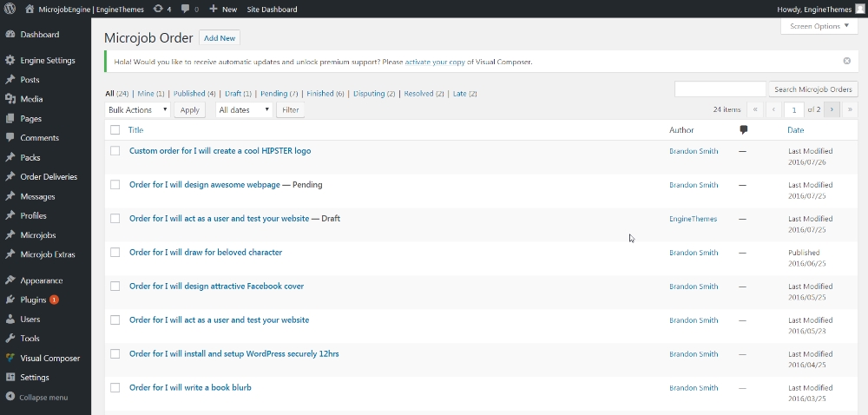Image resolution: width=868 pixels, height=415 pixels.
Task: Click the microjob orders search field
Action: click(720, 89)
